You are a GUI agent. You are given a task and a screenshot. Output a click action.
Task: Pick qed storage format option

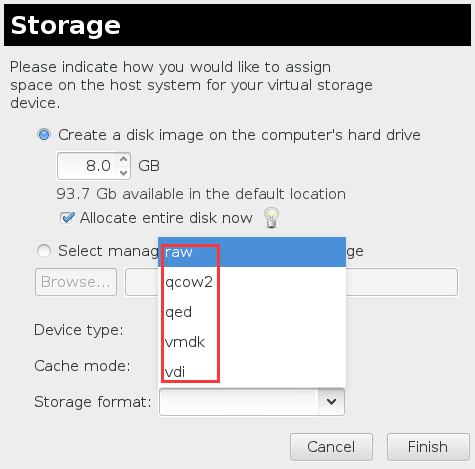(252, 312)
